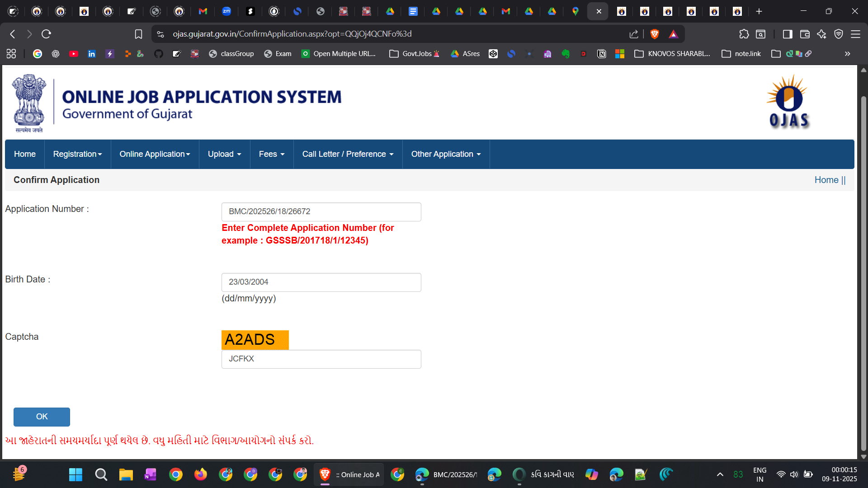Expand the Registration dropdown menu

(x=77, y=154)
